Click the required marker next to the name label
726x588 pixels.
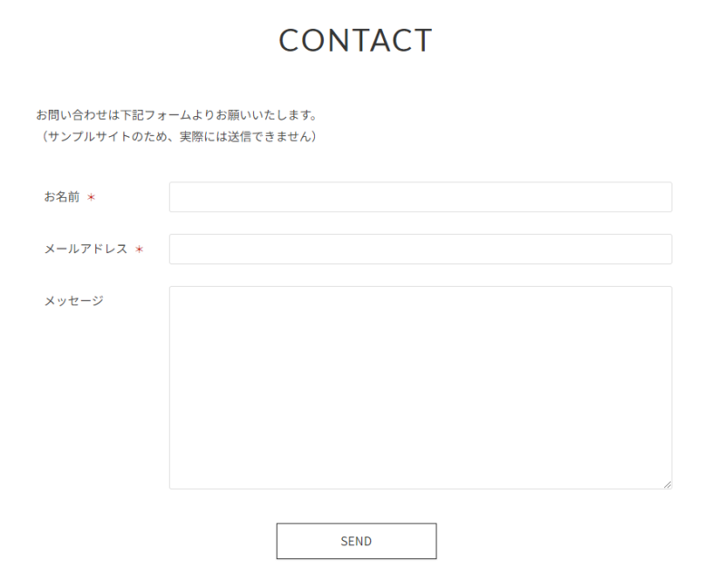[91, 197]
